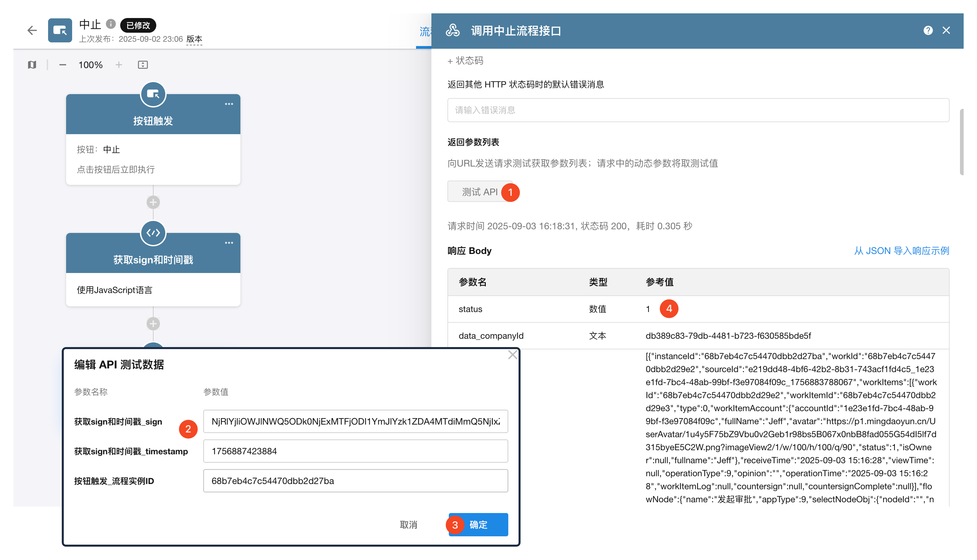This screenshot has width=977, height=560.
Task: Open the more menu on the 按钮触发 node
Action: click(x=229, y=104)
